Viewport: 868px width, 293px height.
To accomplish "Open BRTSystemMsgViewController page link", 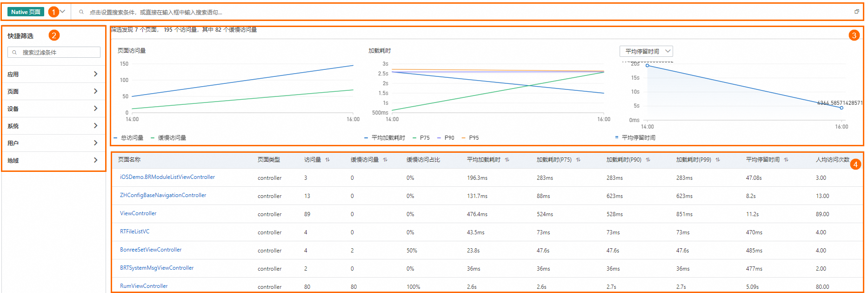I will [157, 268].
